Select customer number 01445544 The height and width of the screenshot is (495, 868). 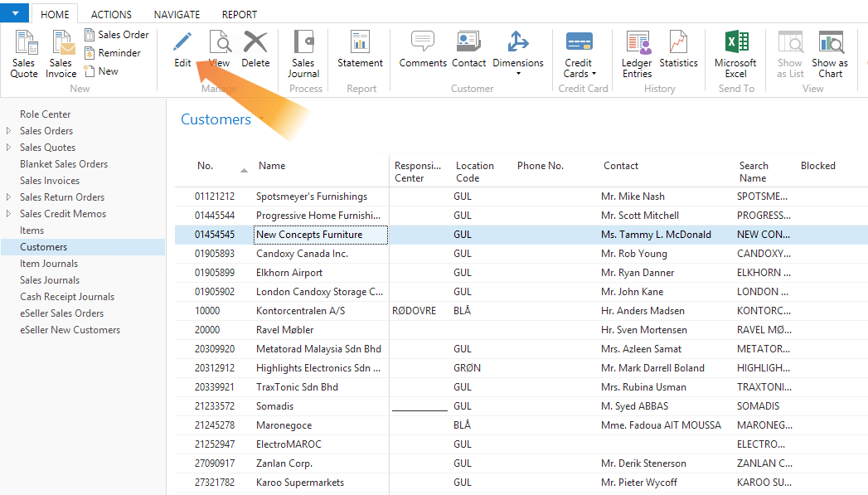coord(215,216)
